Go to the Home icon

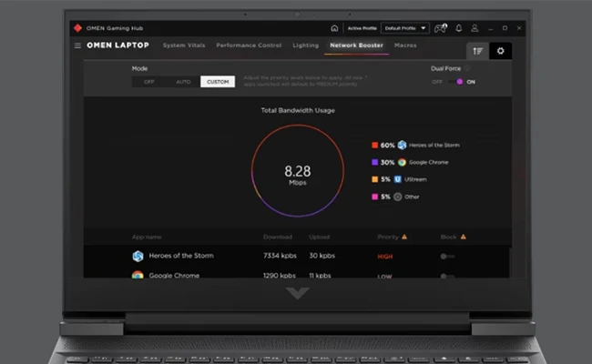point(334,28)
